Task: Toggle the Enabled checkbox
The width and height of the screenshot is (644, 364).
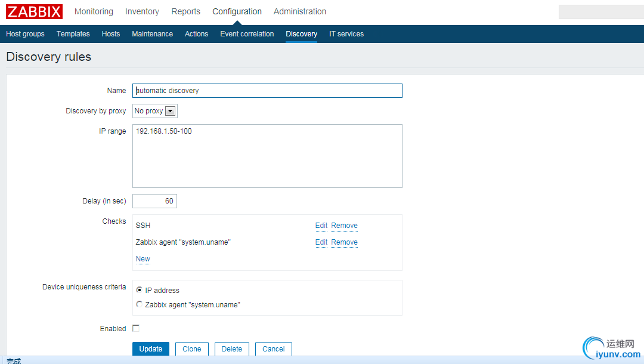Action: pyautogui.click(x=136, y=328)
